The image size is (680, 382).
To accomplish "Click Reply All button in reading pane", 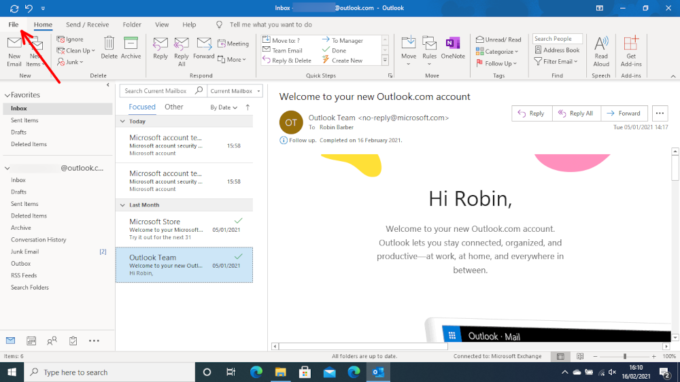I will point(576,113).
